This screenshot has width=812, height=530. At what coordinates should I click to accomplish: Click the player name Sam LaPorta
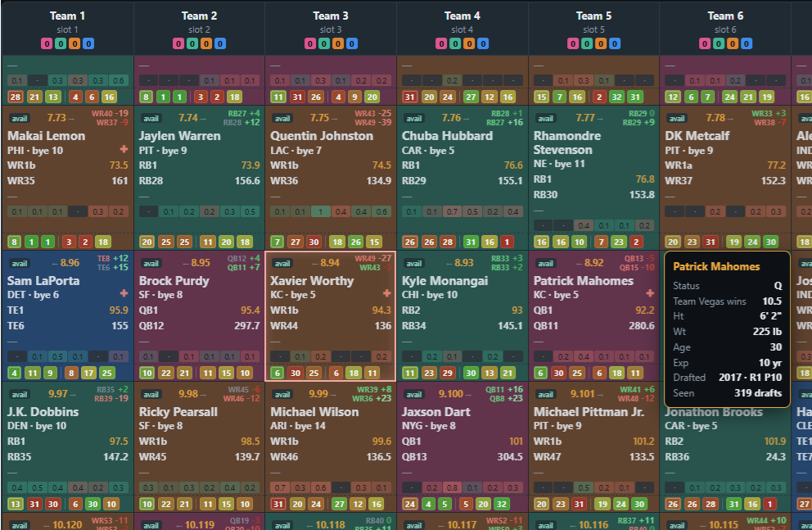point(43,281)
